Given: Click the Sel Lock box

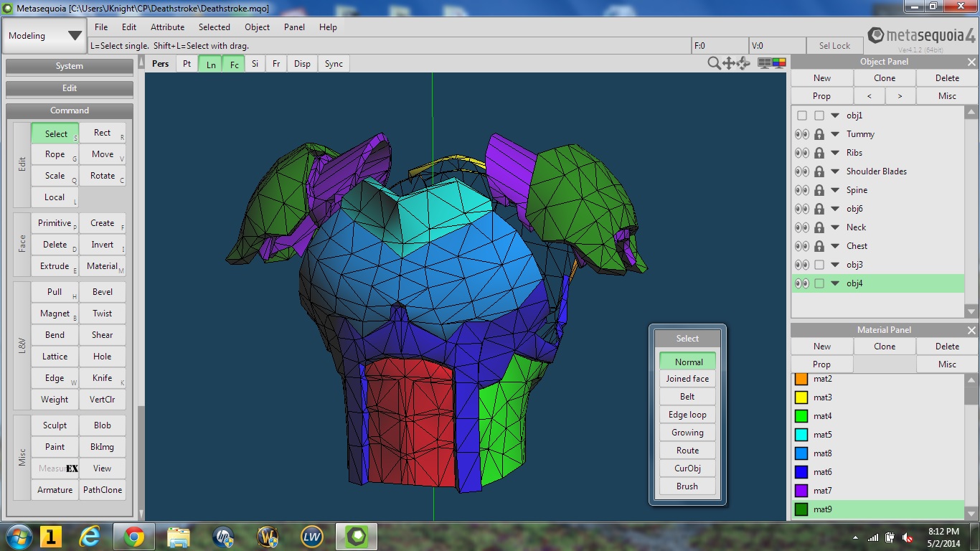Looking at the screenshot, I should click(835, 46).
